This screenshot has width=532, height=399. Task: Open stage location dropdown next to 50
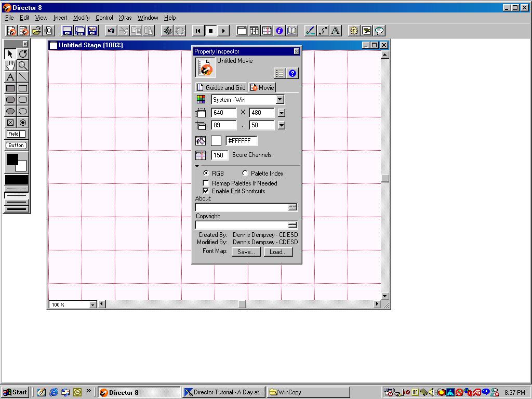pyautogui.click(x=282, y=125)
